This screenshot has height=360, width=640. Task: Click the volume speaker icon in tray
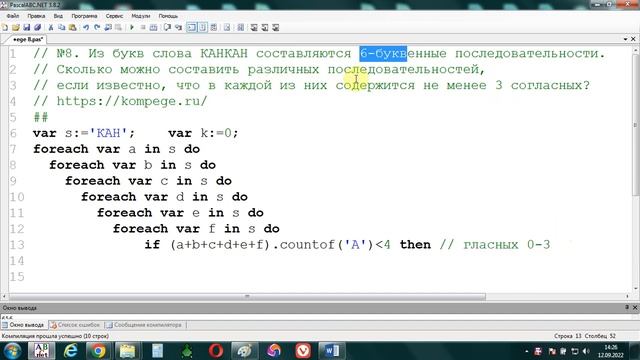587,351
